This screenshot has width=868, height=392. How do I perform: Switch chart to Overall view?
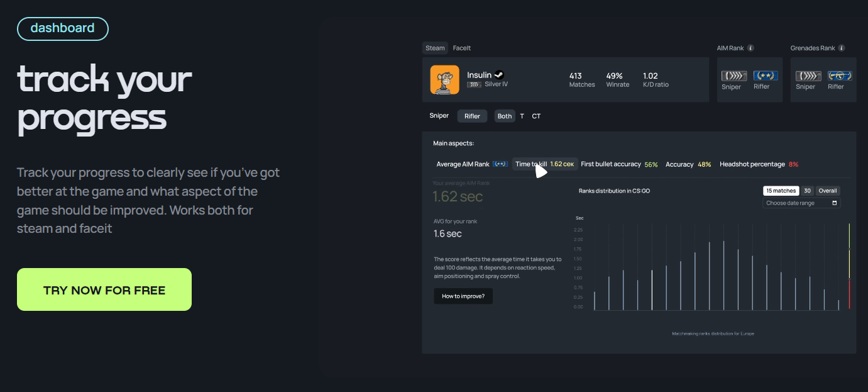(827, 191)
